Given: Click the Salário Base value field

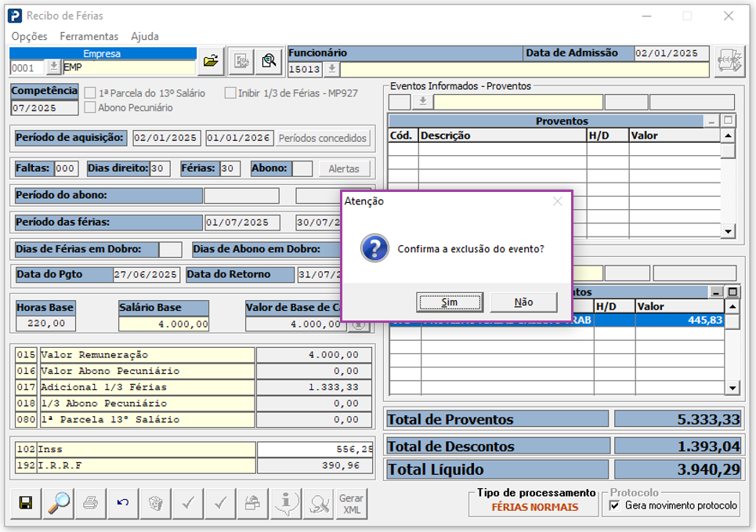Looking at the screenshot, I should pyautogui.click(x=164, y=324).
